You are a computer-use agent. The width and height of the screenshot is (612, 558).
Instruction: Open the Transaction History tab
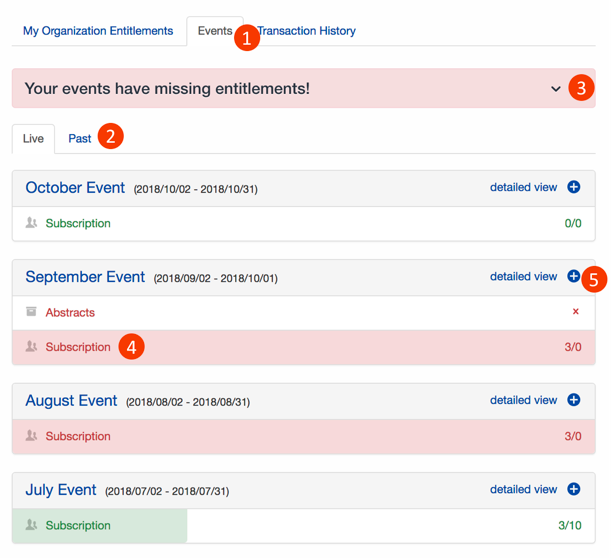pos(307,31)
